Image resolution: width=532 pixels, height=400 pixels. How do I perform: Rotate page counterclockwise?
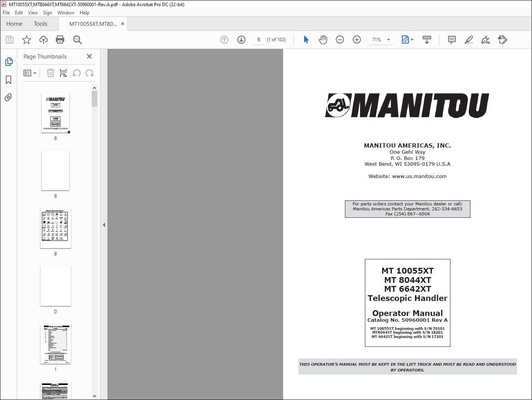(77, 73)
